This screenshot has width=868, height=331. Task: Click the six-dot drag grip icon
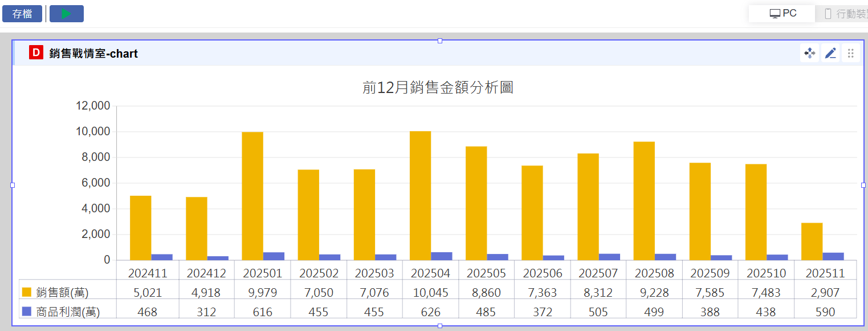click(850, 53)
